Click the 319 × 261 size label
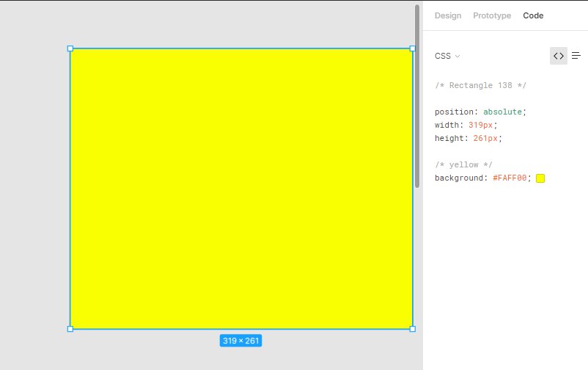 [240, 341]
